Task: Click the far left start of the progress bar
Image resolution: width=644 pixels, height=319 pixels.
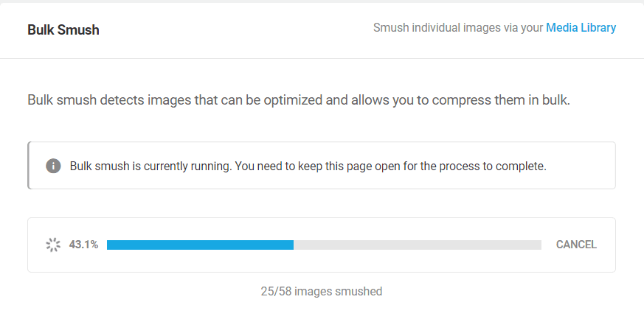Action: pos(109,245)
